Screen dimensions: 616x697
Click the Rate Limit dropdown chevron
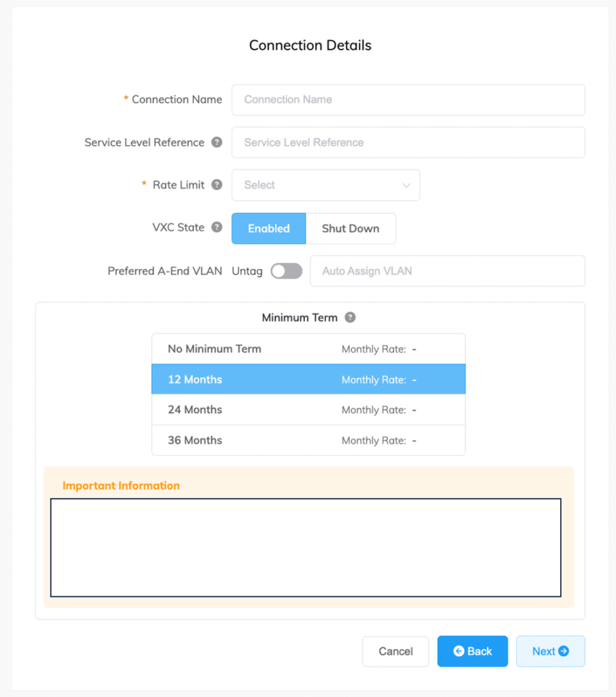pyautogui.click(x=406, y=185)
